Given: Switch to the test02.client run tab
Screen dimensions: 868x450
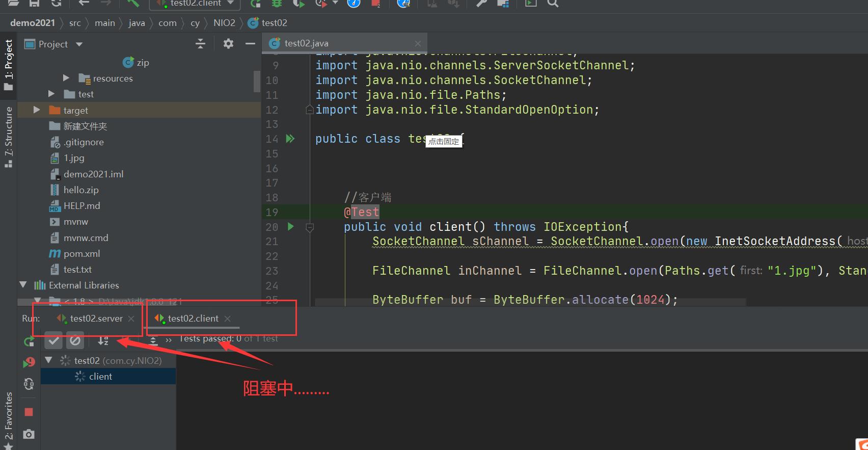Looking at the screenshot, I should point(187,319).
